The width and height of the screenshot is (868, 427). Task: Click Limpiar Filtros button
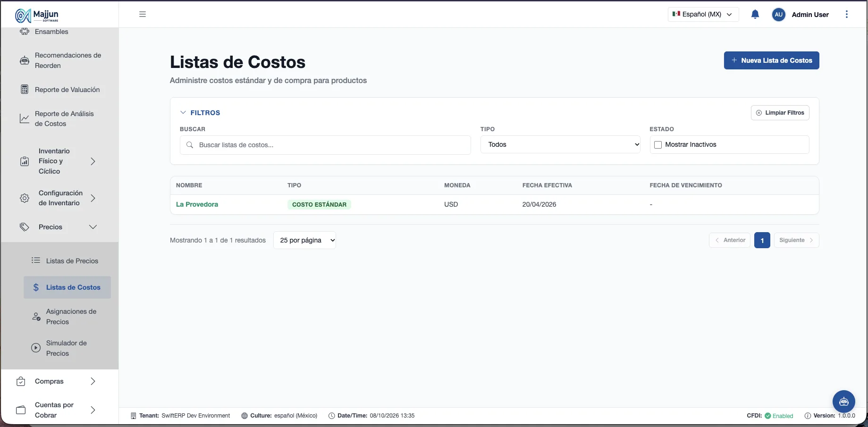(780, 113)
